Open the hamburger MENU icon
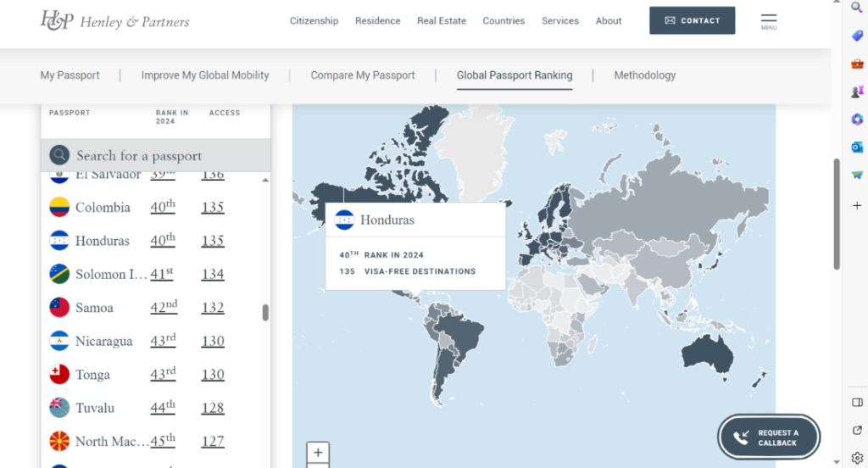Image resolution: width=868 pixels, height=468 pixels. point(768,21)
